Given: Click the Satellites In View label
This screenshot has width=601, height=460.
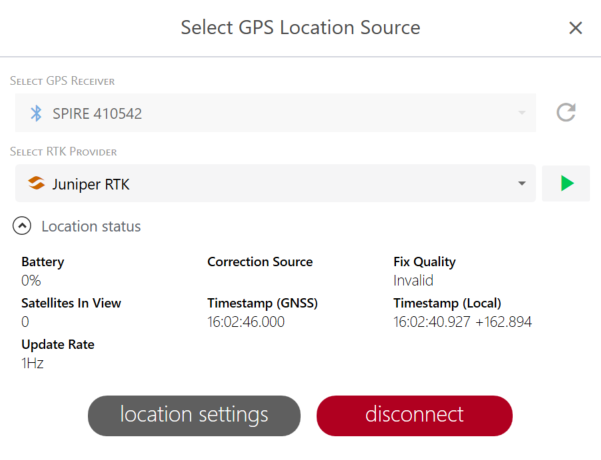Looking at the screenshot, I should 71,303.
